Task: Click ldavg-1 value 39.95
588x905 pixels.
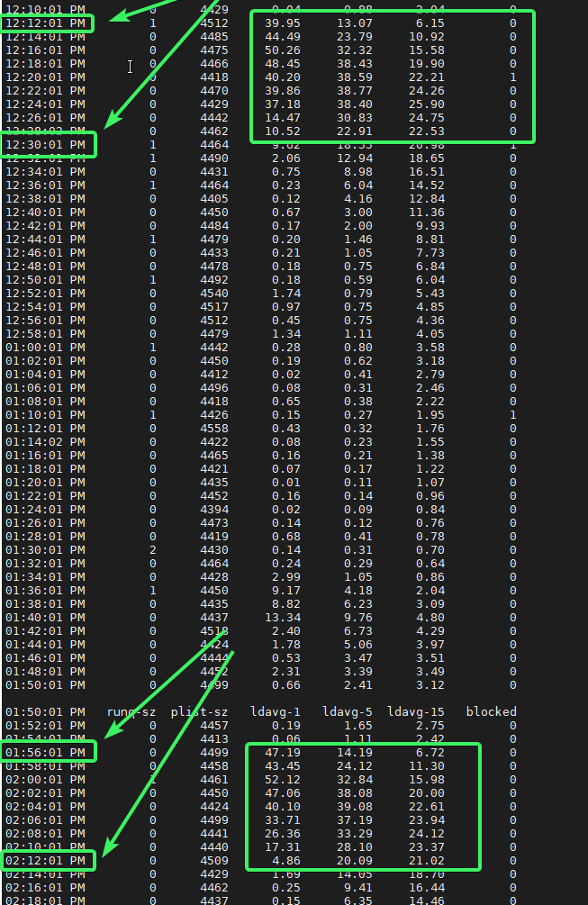Action: tap(282, 23)
